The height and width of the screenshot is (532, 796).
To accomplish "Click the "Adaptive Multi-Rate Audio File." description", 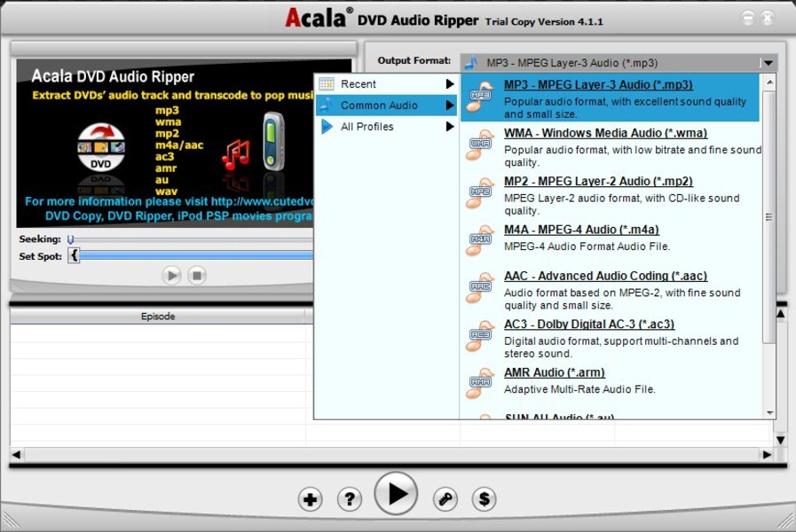I will (579, 389).
